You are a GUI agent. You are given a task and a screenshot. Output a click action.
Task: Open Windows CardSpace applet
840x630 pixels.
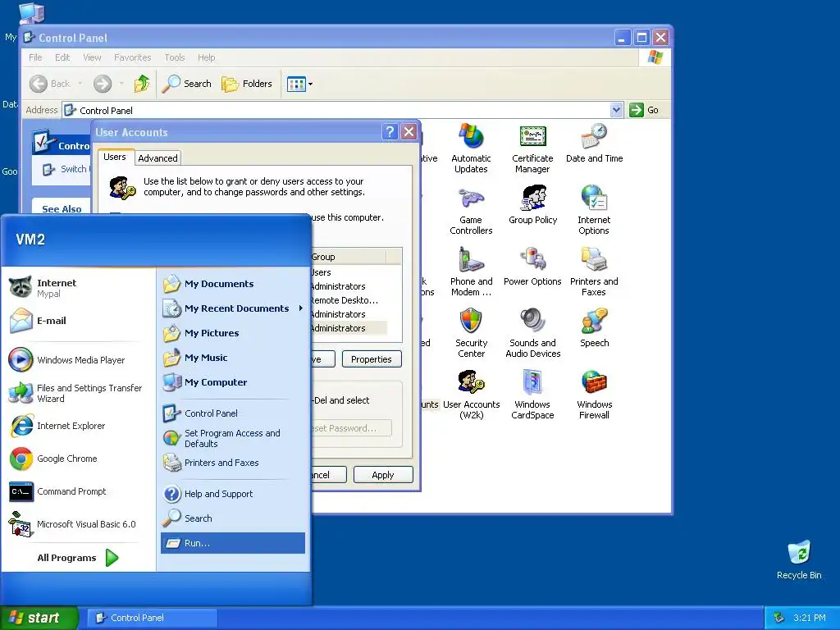pos(532,395)
